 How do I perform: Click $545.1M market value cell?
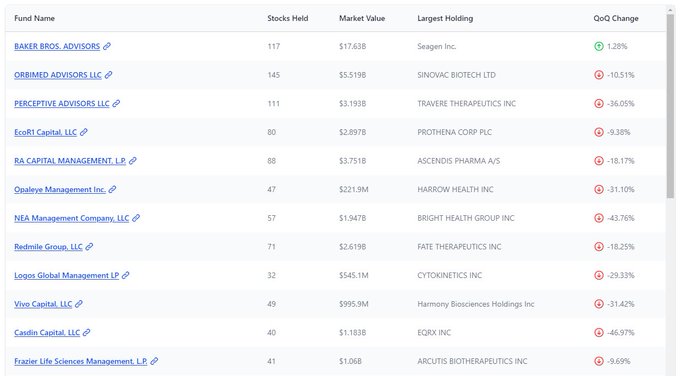click(x=353, y=275)
